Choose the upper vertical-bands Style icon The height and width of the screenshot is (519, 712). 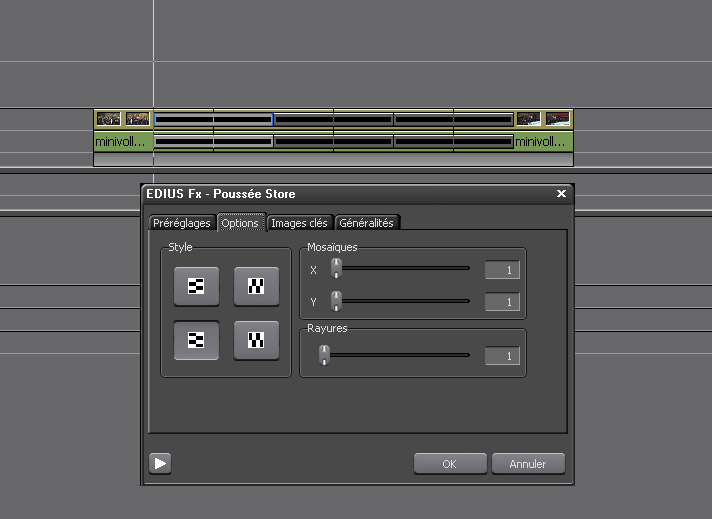tap(256, 286)
